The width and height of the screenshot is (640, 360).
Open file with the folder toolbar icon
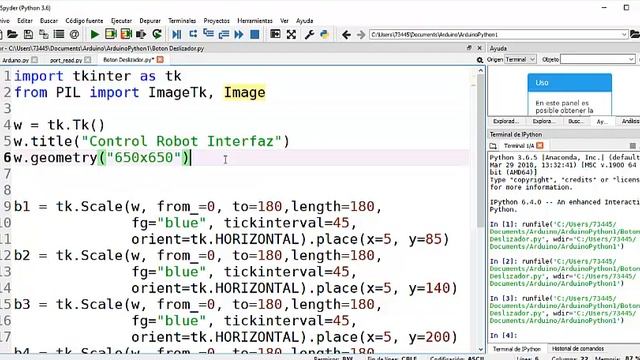pyautogui.click(x=12, y=35)
